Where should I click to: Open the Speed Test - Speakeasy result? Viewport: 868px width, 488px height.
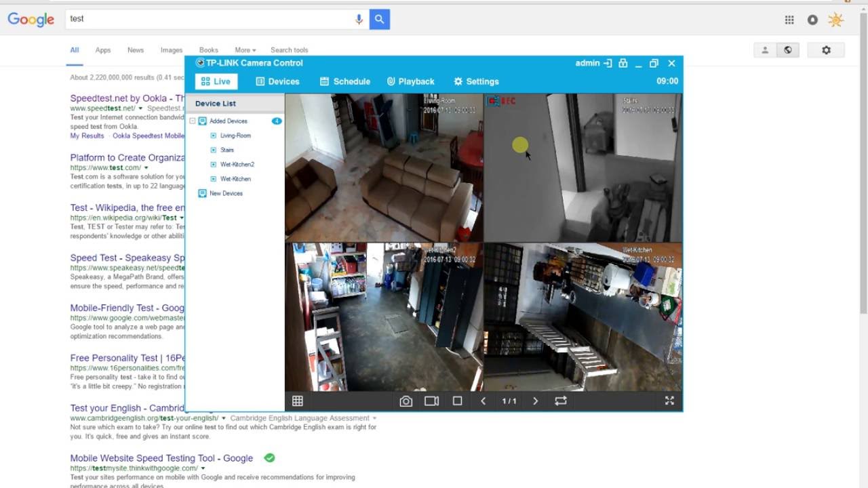pos(127,258)
